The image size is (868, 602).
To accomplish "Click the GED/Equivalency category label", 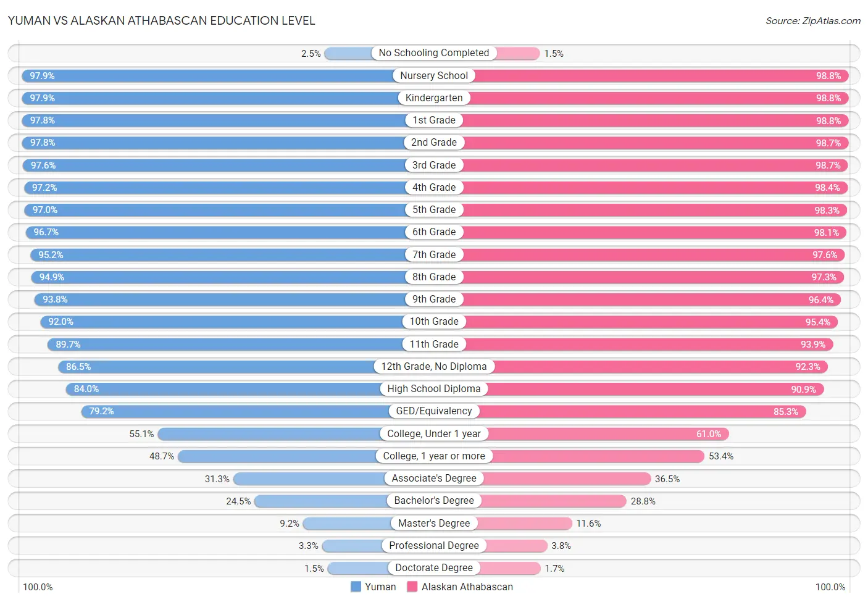I will pos(434,411).
